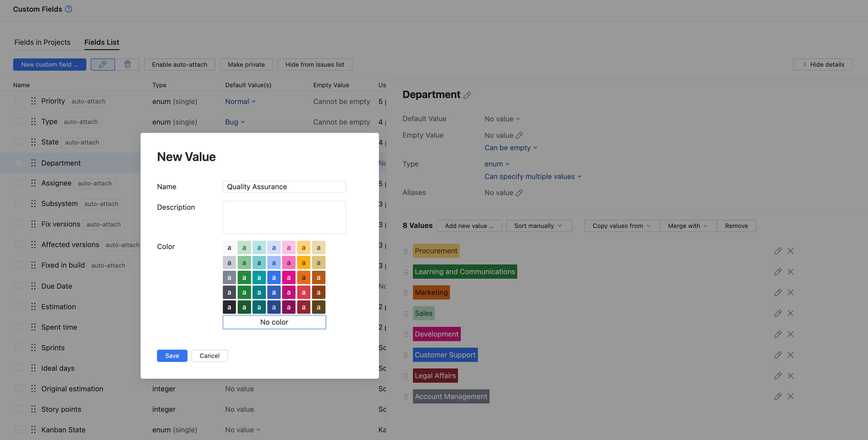The height and width of the screenshot is (440, 868).
Task: Edit the Procurement value with pencil icon
Action: point(777,251)
